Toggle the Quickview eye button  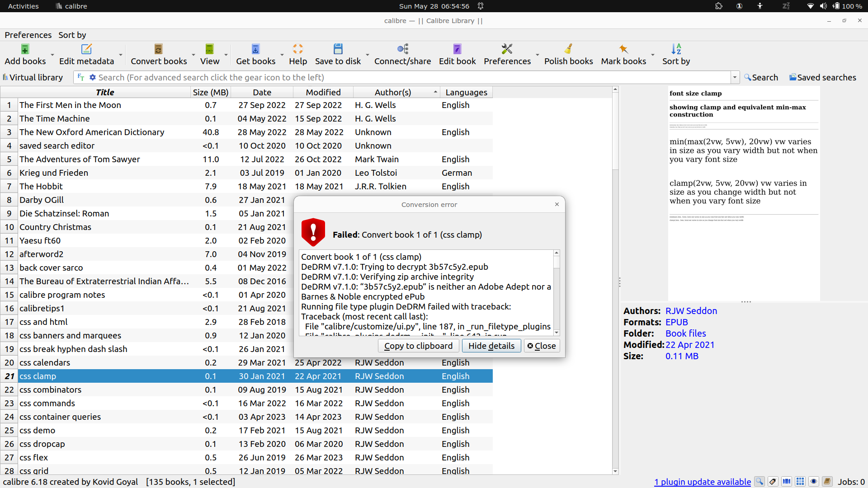click(814, 482)
